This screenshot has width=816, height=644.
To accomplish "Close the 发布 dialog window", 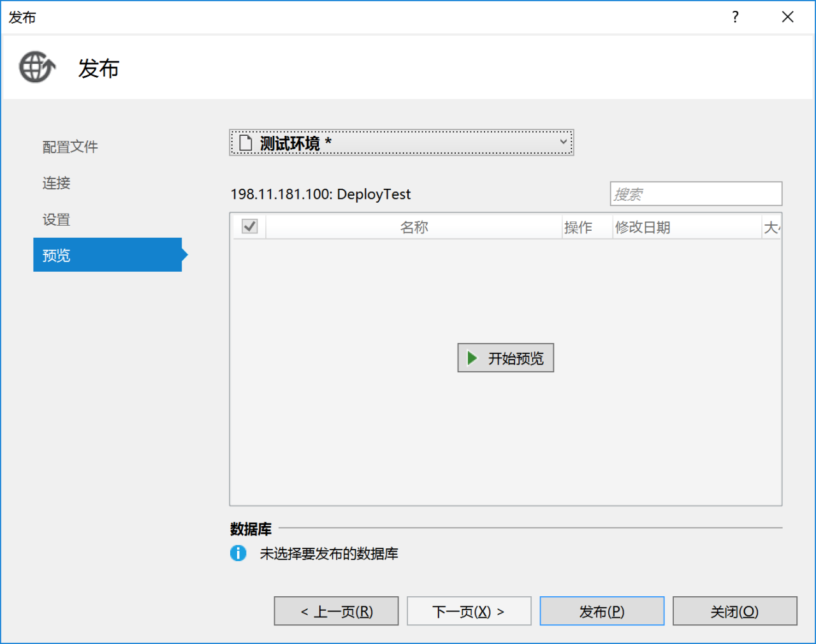I will tap(788, 17).
